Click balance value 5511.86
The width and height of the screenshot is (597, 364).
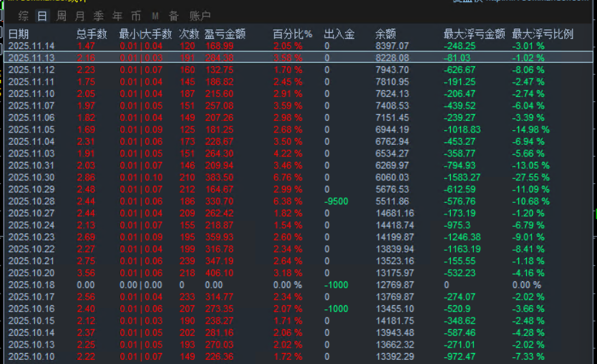coord(392,201)
